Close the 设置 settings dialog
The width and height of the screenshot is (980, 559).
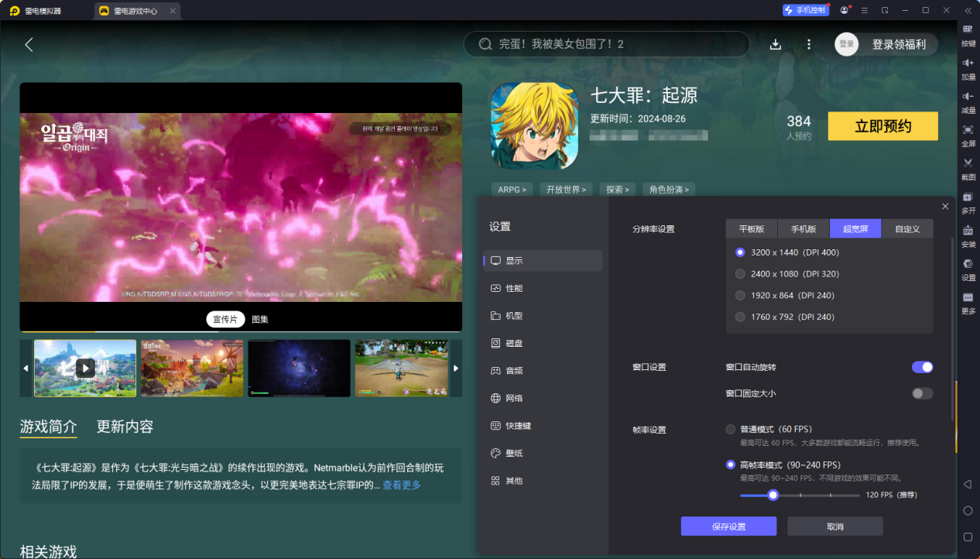coord(945,206)
